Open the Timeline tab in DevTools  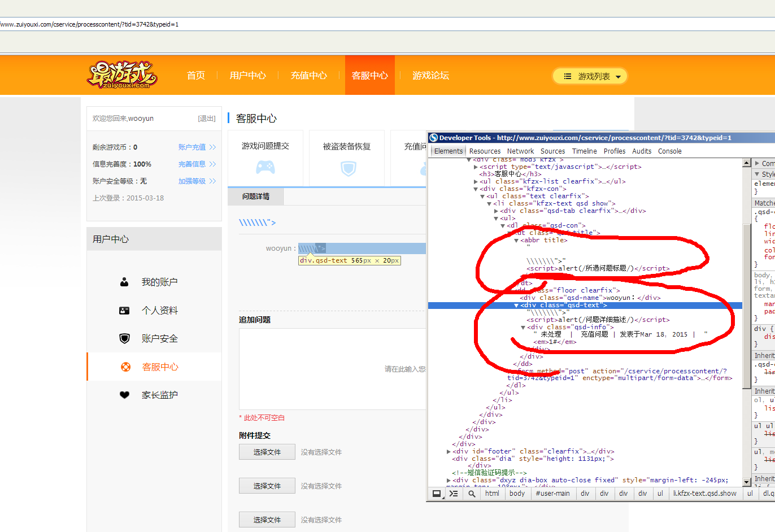584,151
